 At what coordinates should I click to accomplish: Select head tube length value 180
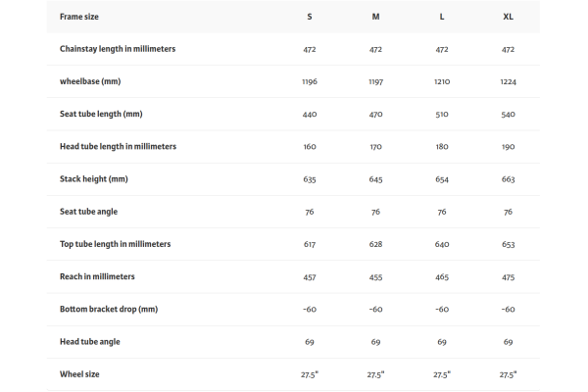point(442,147)
